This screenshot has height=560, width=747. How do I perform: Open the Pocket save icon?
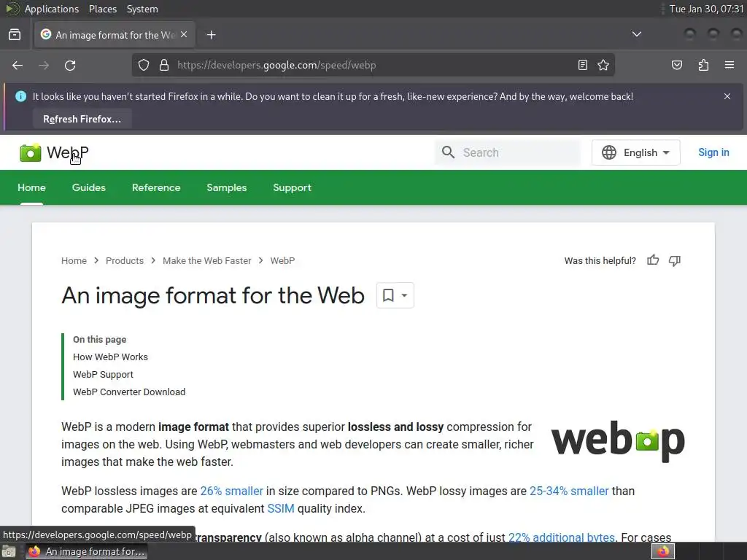point(676,65)
